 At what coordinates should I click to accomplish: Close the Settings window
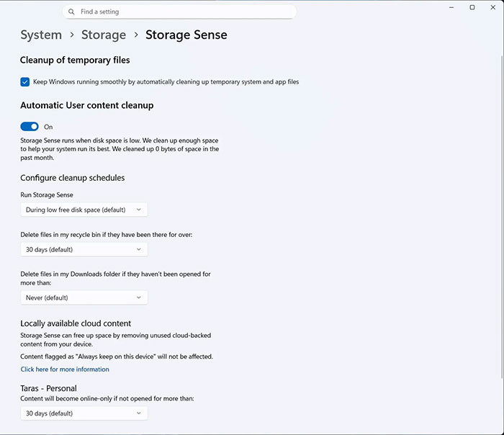492,7
